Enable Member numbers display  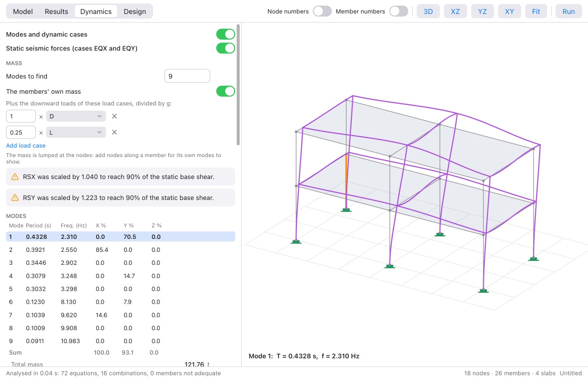398,11
